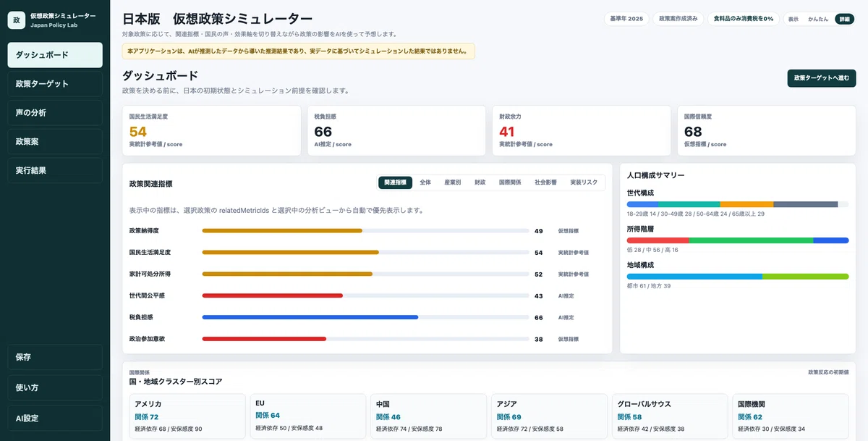This screenshot has height=441, width=868.
Task: Click the 所得階層 stacked color bar
Action: (x=738, y=240)
